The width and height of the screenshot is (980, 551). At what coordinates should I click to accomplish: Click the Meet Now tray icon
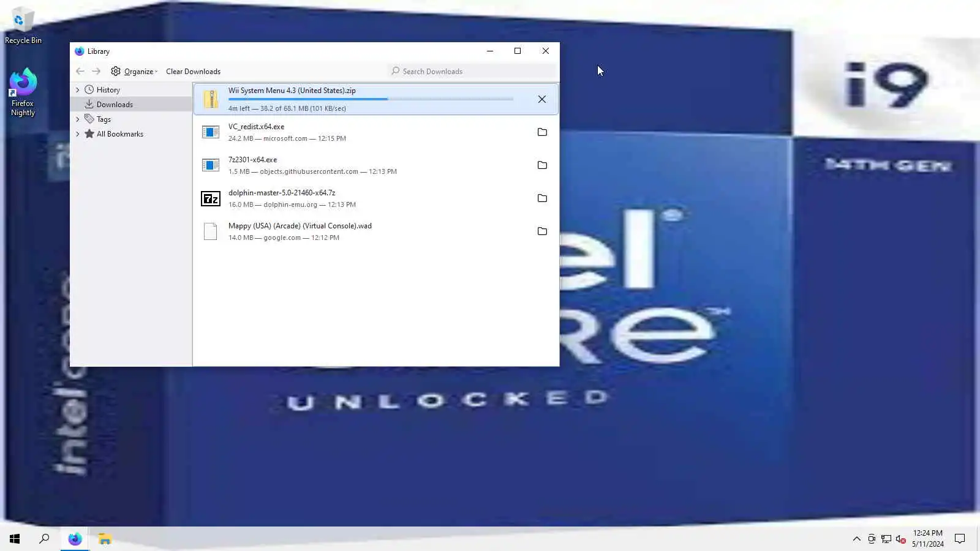click(x=872, y=539)
